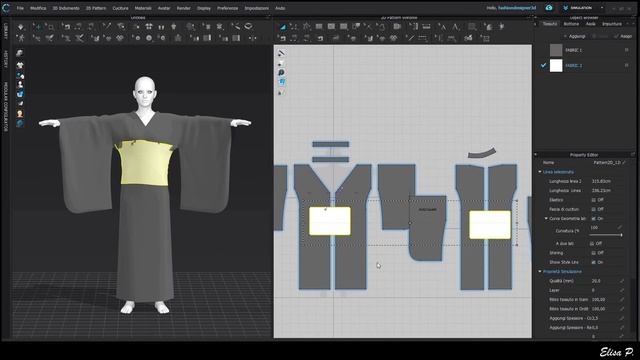Select the Rectangle pattern tool in 2D toolbar
640x360 pixels.
pyautogui.click(x=319, y=27)
